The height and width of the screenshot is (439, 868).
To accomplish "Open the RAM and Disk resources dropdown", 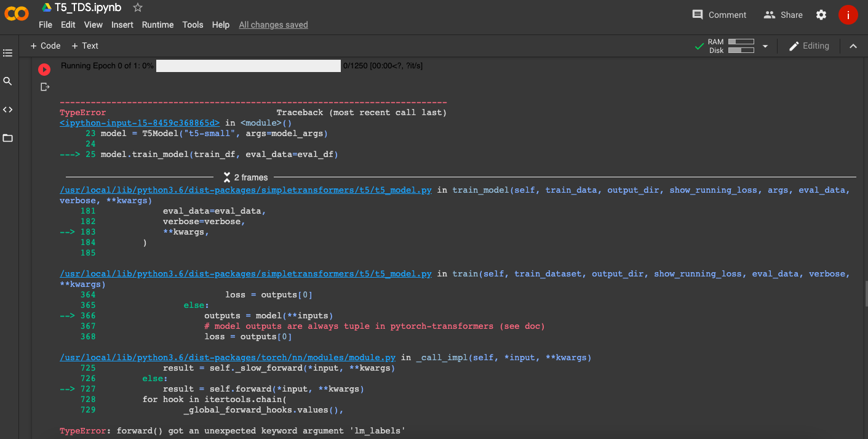I will pyautogui.click(x=765, y=46).
